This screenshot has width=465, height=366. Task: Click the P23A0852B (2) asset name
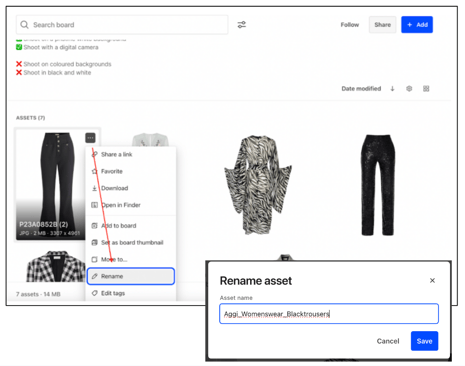(43, 224)
